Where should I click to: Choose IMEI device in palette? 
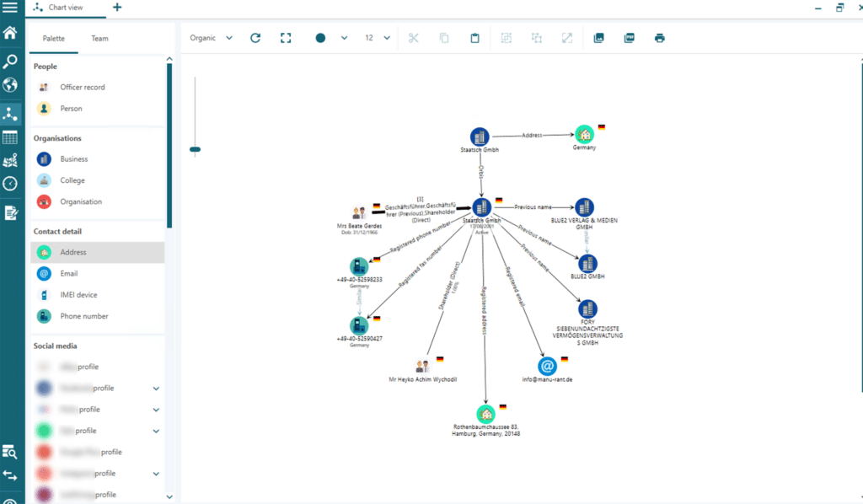[x=98, y=295]
